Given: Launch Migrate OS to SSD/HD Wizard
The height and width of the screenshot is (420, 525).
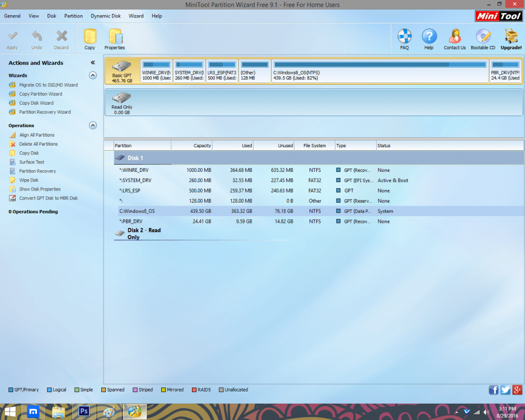Looking at the screenshot, I should (x=48, y=85).
